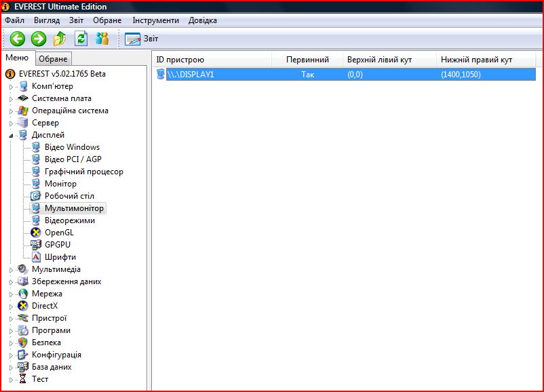Switch to the Меню tab
This screenshot has width=544, height=392.
17,58
